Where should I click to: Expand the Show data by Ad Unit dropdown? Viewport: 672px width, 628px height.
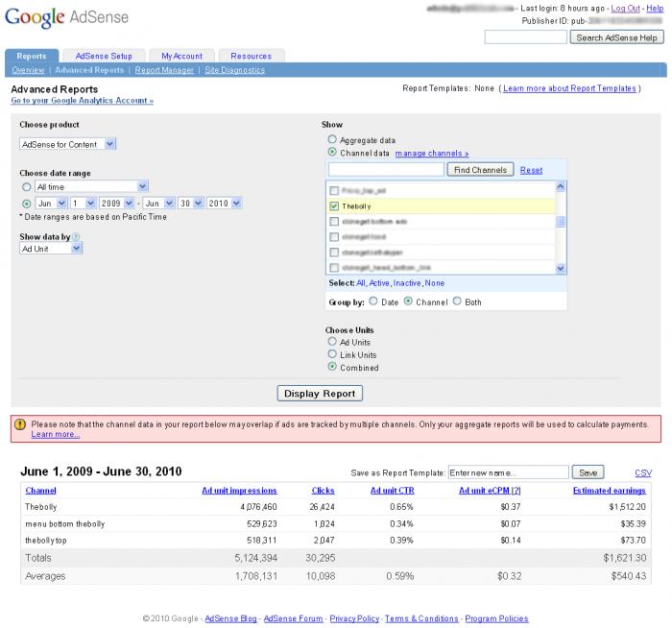51,249
